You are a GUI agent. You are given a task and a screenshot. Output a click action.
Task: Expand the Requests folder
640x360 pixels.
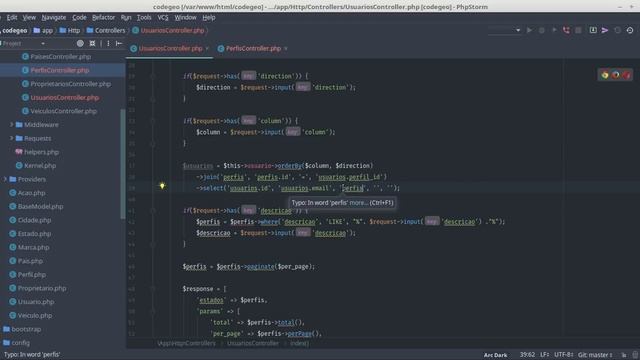pos(11,138)
